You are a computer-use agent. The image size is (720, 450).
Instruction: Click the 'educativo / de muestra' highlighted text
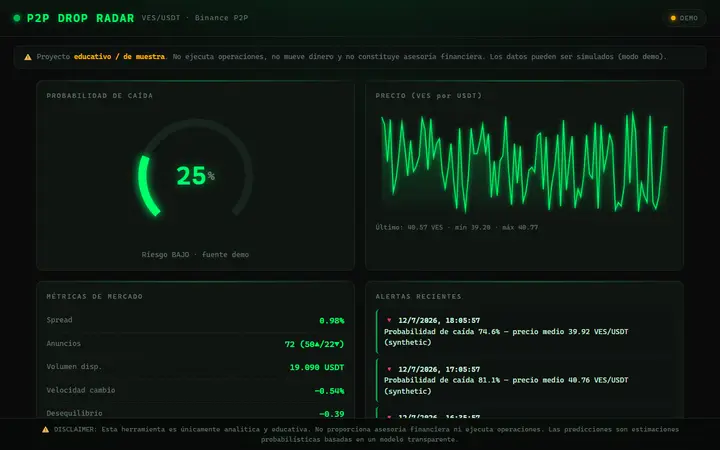[119, 56]
